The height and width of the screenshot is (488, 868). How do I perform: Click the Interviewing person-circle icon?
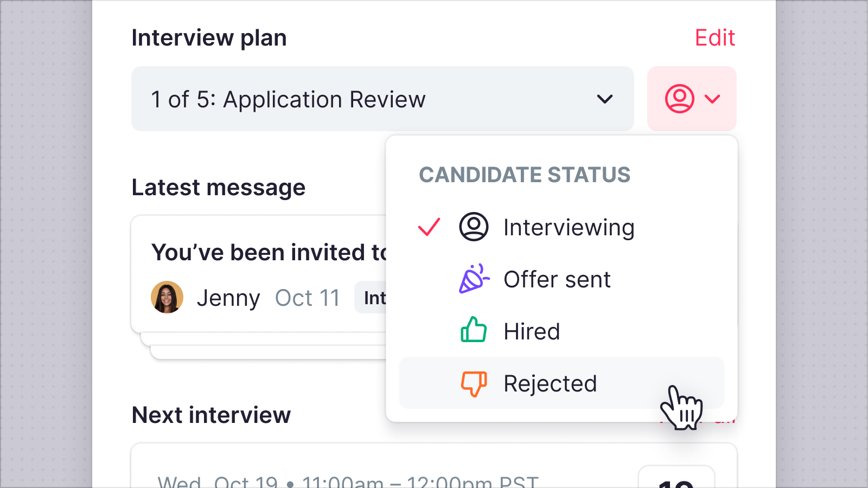coord(474,227)
